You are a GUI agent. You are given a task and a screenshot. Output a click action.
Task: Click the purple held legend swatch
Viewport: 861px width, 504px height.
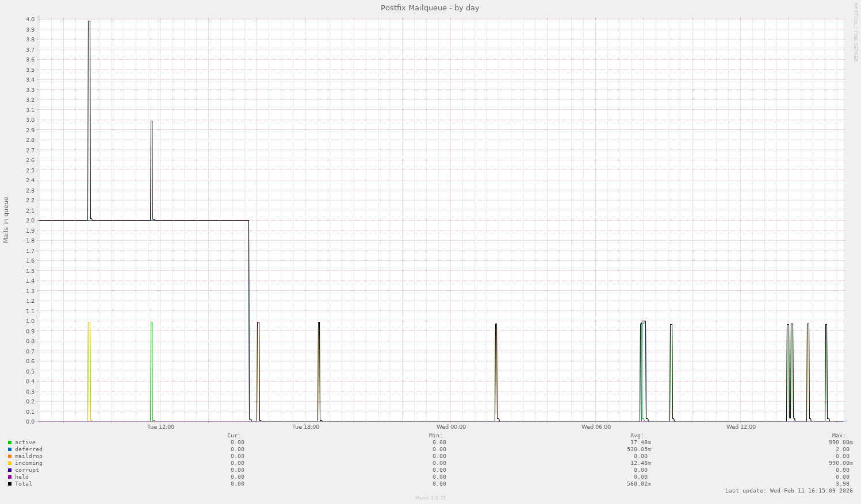click(9, 477)
